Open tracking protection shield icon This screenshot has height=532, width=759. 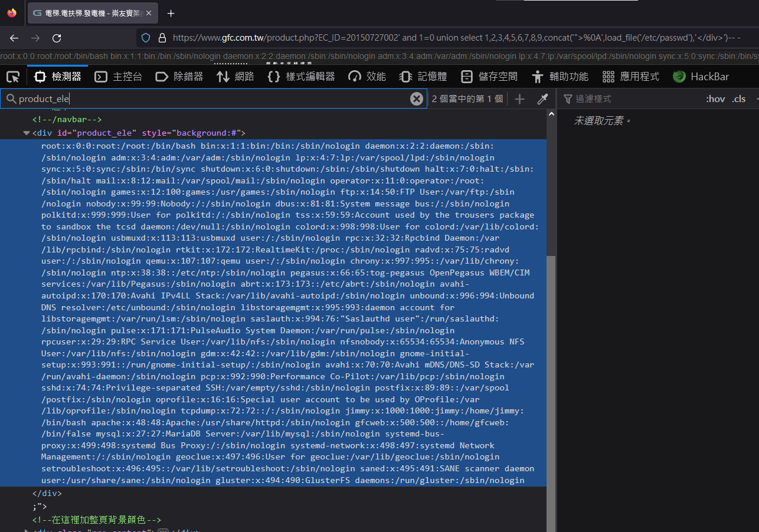coord(146,38)
